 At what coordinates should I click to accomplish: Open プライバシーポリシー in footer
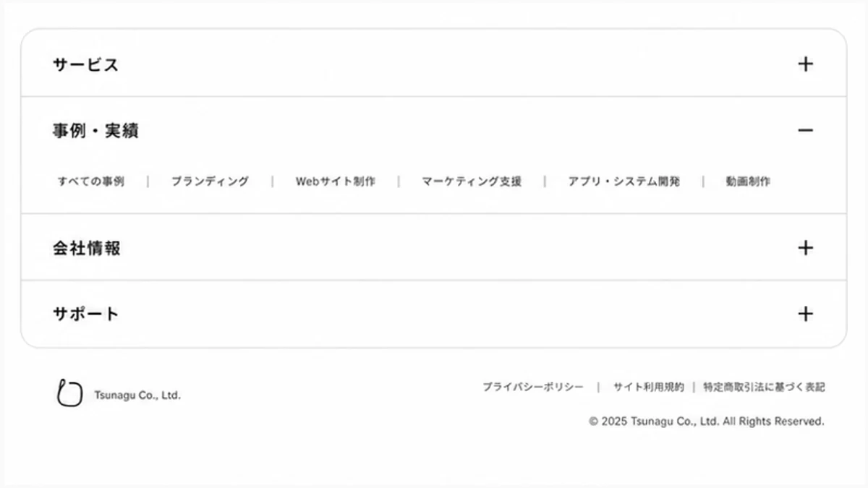[x=533, y=387]
